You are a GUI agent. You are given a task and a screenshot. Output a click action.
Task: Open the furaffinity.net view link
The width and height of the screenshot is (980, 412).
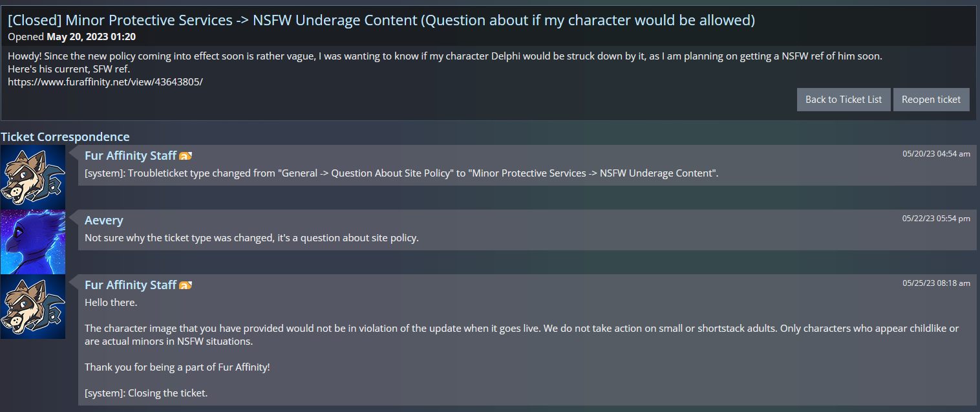point(105,82)
